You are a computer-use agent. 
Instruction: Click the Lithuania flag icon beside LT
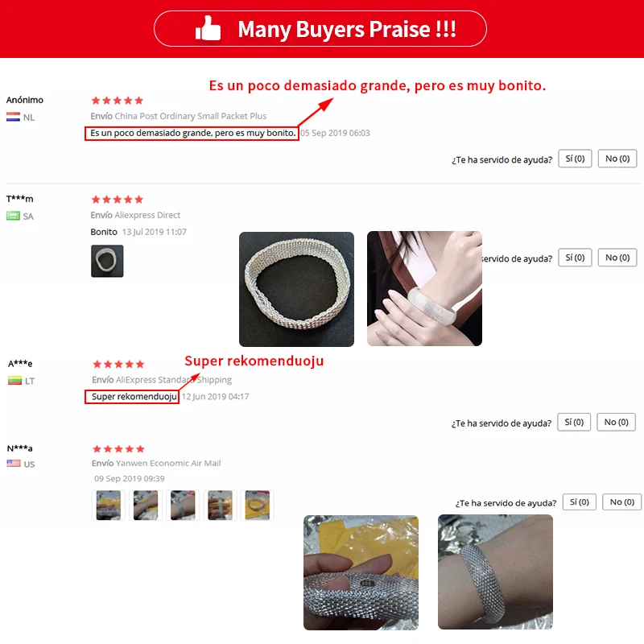(14, 381)
